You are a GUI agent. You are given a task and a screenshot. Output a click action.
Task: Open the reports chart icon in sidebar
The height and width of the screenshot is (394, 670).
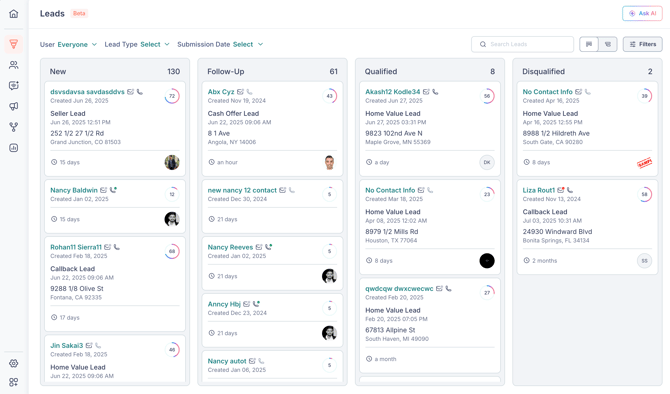(x=14, y=148)
